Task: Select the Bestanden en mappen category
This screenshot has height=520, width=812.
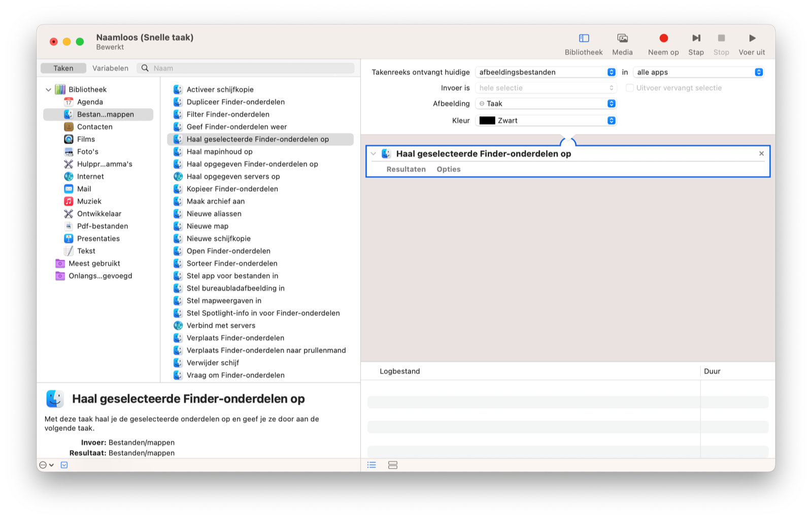Action: click(x=98, y=115)
